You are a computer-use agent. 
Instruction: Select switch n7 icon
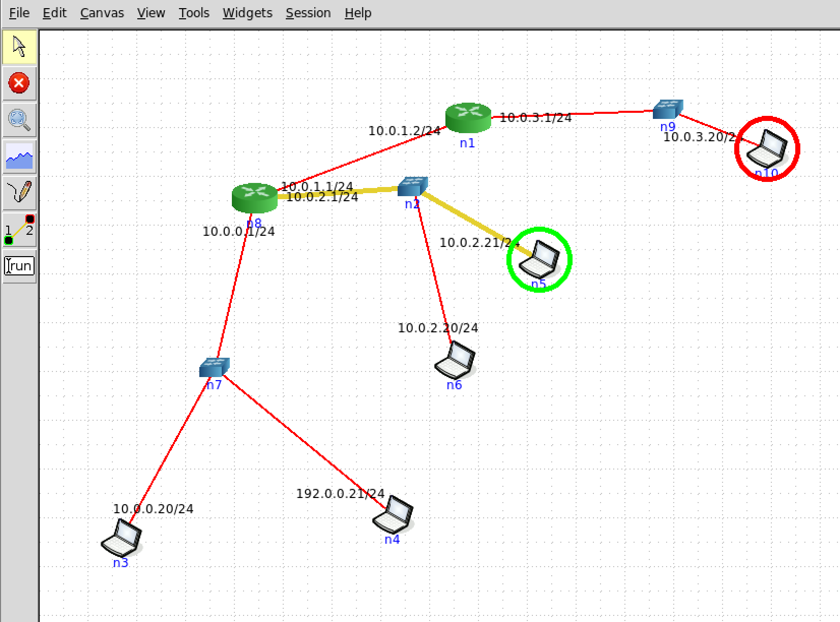coord(214,367)
